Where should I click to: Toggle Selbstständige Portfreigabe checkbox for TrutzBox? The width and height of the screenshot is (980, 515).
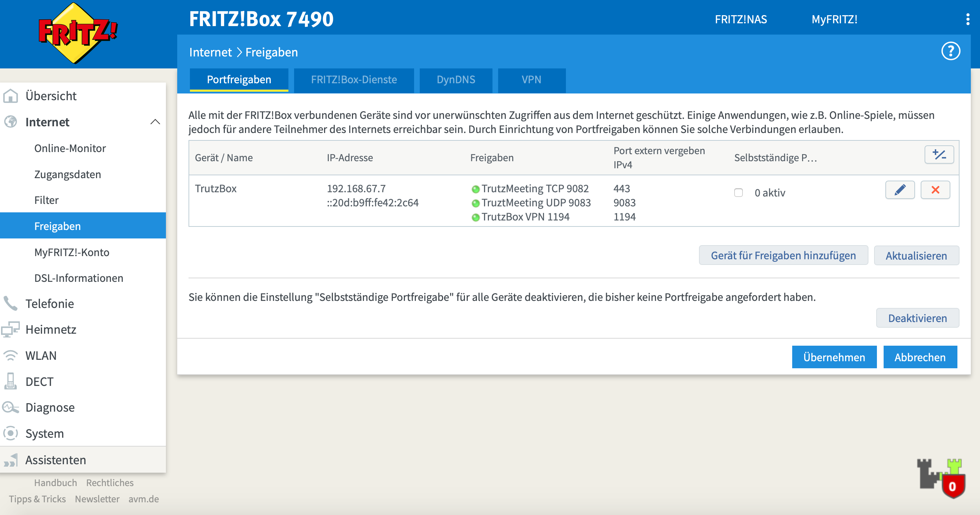tap(738, 193)
